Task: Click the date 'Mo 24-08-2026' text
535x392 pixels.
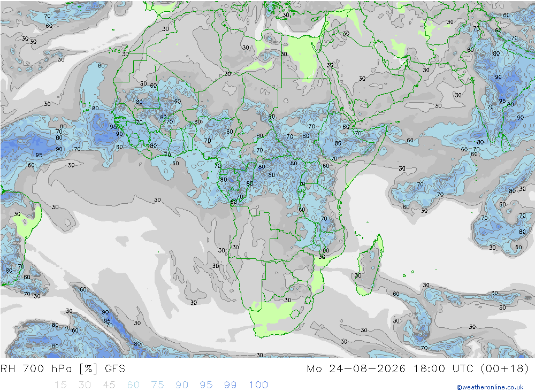Action: click(x=356, y=369)
